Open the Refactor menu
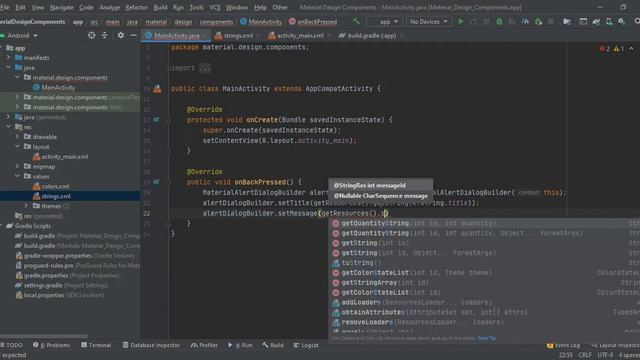 (x=136, y=7)
